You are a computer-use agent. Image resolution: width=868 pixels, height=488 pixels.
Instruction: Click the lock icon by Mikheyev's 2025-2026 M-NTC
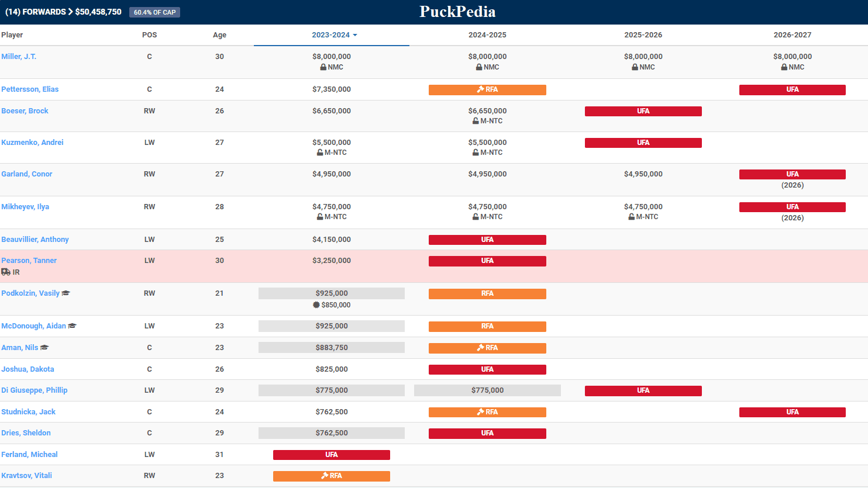tap(632, 217)
